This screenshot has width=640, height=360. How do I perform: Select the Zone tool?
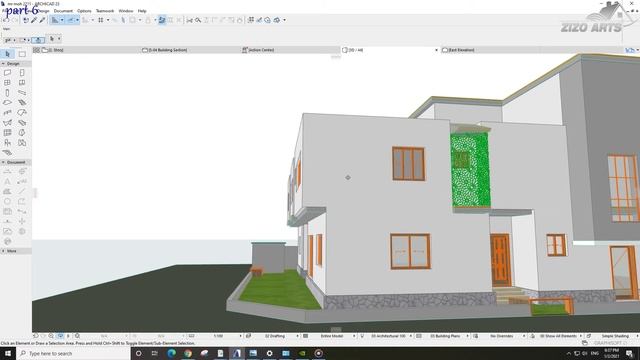[22, 143]
